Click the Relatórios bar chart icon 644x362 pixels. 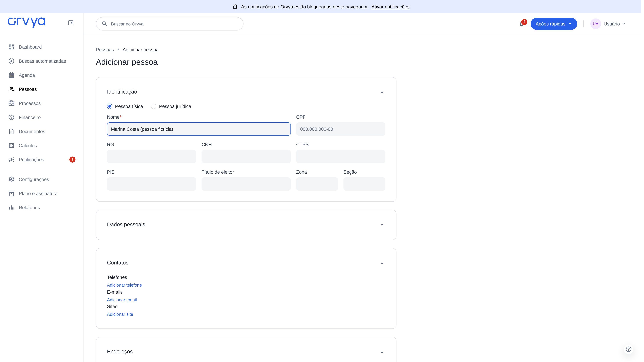coord(11,208)
